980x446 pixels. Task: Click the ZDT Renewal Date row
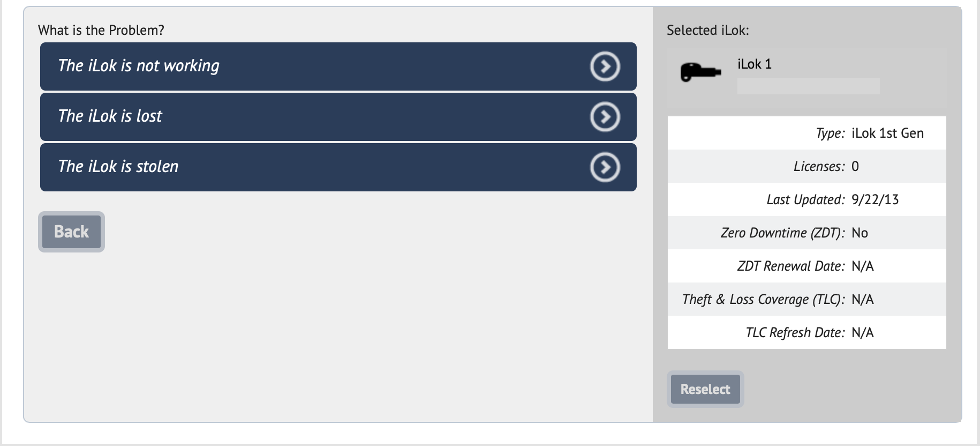point(807,266)
